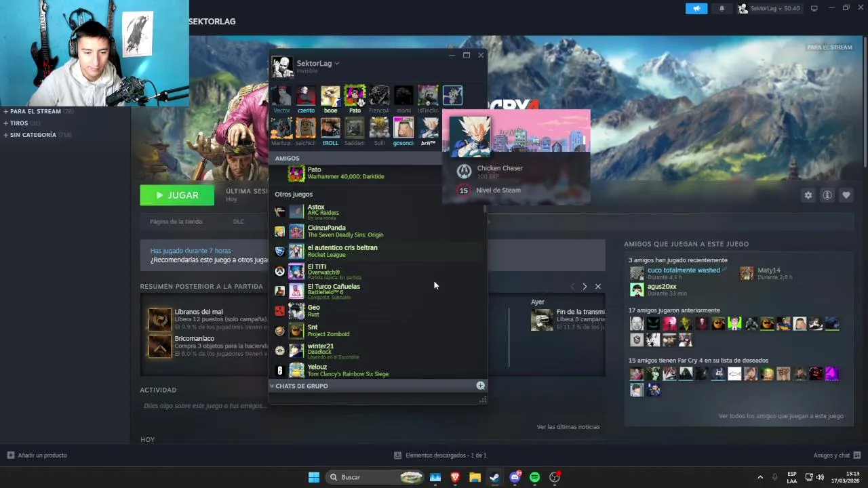The width and height of the screenshot is (868, 488).
Task: Open czerito's avatar in the favorites row
Action: (306, 96)
